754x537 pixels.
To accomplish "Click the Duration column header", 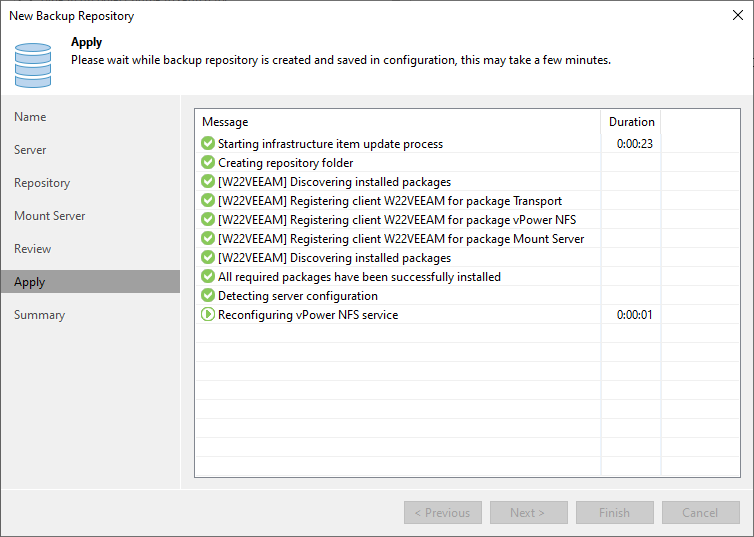I will point(631,122).
